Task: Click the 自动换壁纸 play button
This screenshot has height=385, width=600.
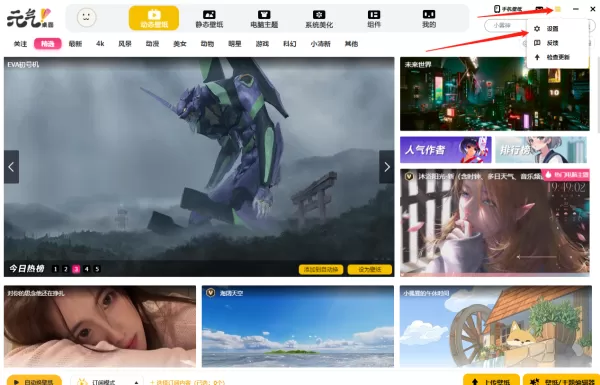Action: tap(34, 381)
